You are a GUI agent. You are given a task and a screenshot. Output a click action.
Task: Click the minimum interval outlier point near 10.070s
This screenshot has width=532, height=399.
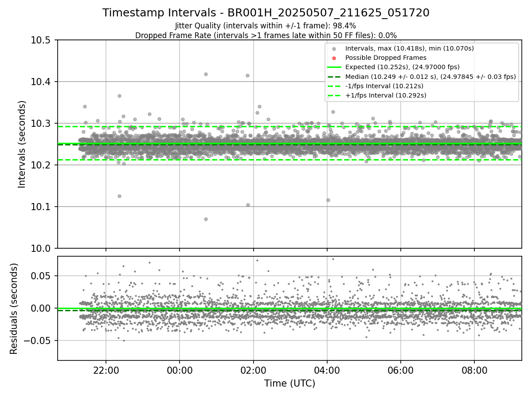pos(206,219)
